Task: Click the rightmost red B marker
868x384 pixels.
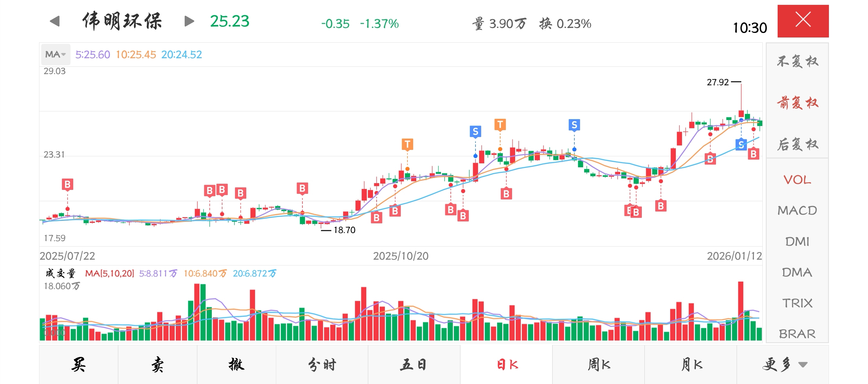Action: [x=754, y=154]
